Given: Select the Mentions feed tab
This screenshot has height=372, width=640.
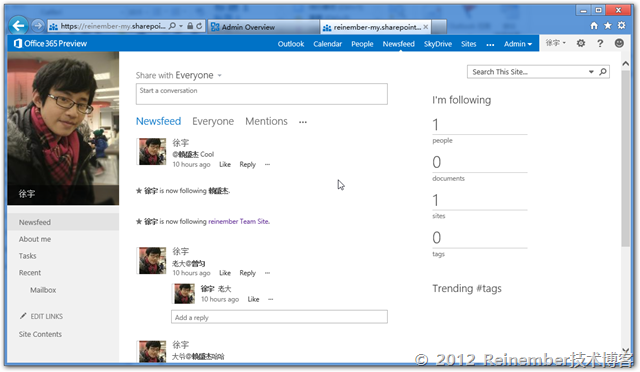Looking at the screenshot, I should [266, 121].
